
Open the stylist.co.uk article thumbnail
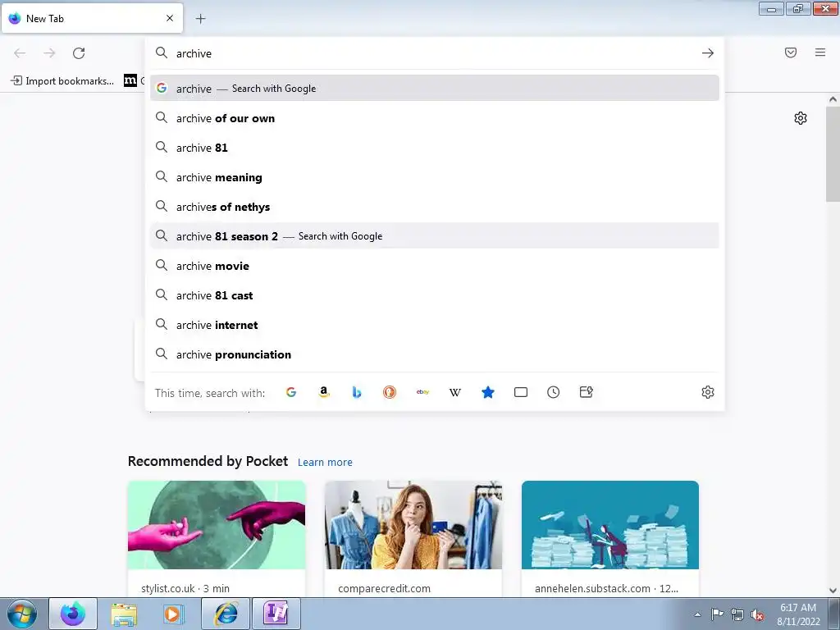[217, 524]
